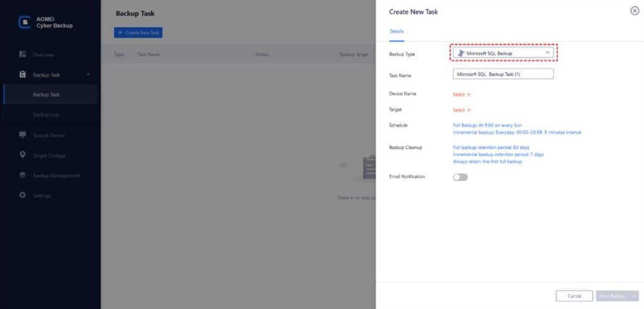Expand the Source Device section chevron
This screenshot has height=309, width=644.
88,135
